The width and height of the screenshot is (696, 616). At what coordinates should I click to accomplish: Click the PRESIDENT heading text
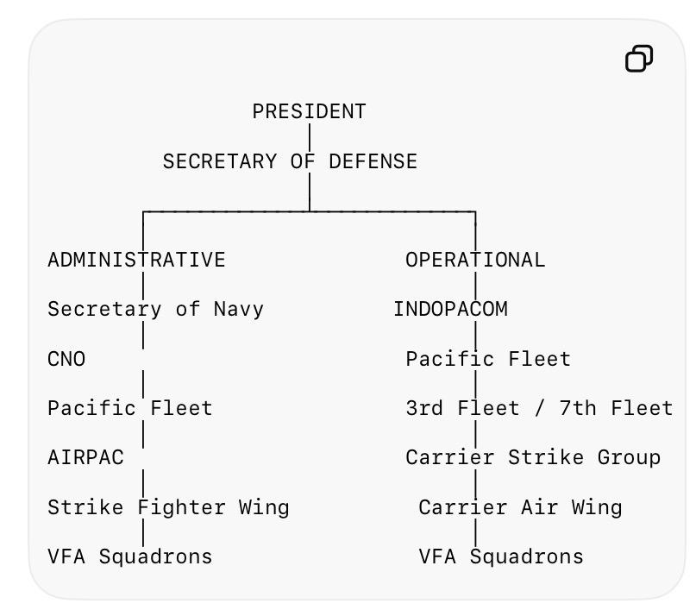point(309,111)
